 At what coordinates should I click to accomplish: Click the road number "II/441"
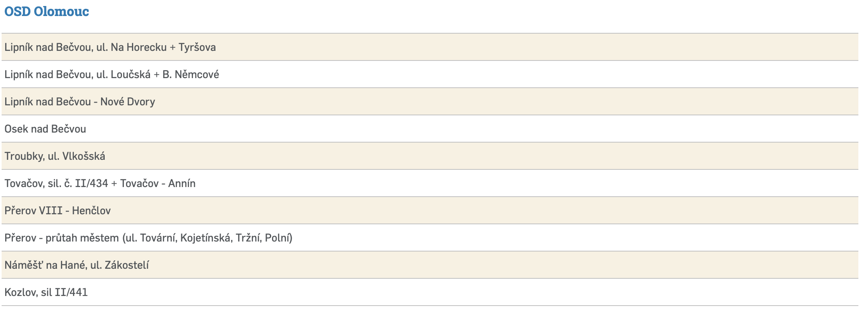[x=71, y=292]
